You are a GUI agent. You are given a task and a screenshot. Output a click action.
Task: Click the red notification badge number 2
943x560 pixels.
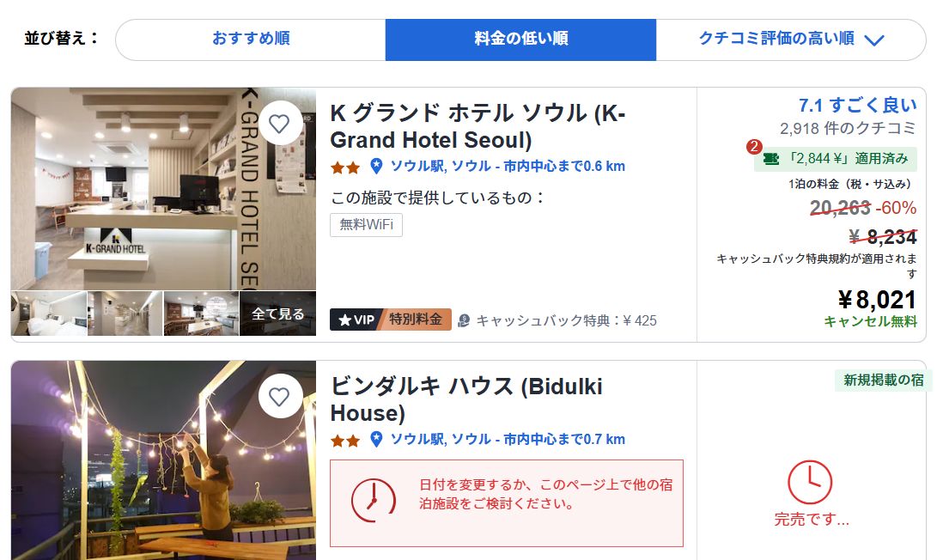pos(754,147)
